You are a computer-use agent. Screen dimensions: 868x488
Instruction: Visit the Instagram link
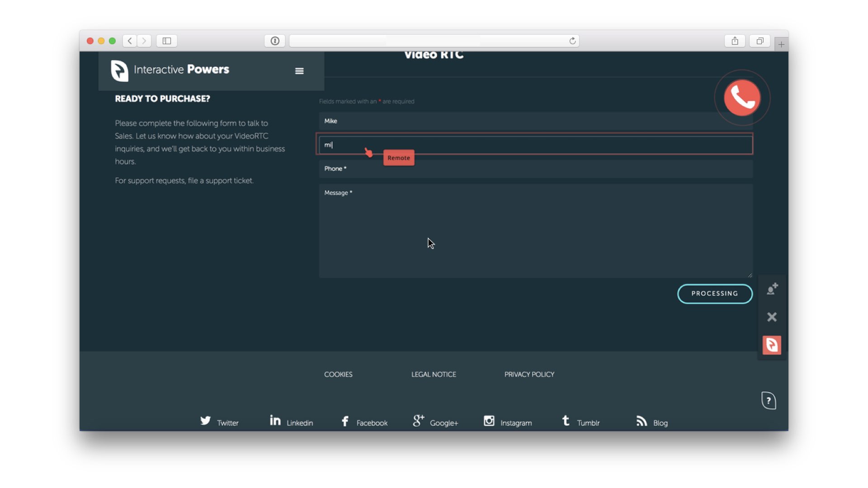(x=507, y=422)
